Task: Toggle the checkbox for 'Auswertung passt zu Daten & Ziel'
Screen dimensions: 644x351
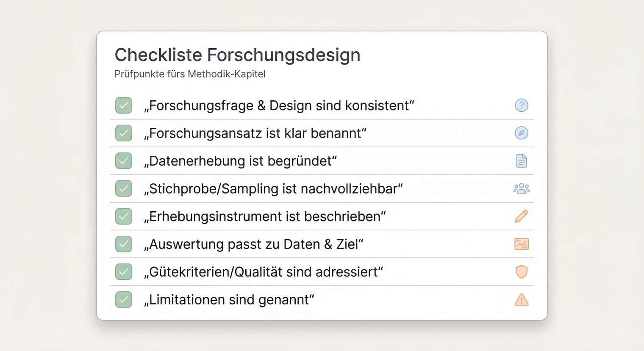Action: tap(123, 244)
